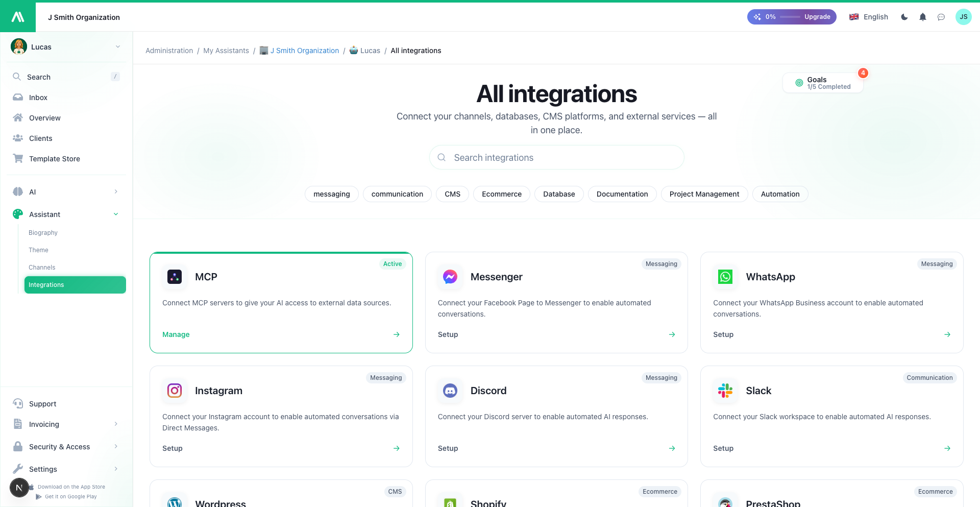Filter by Database category
980x507 pixels.
559,194
